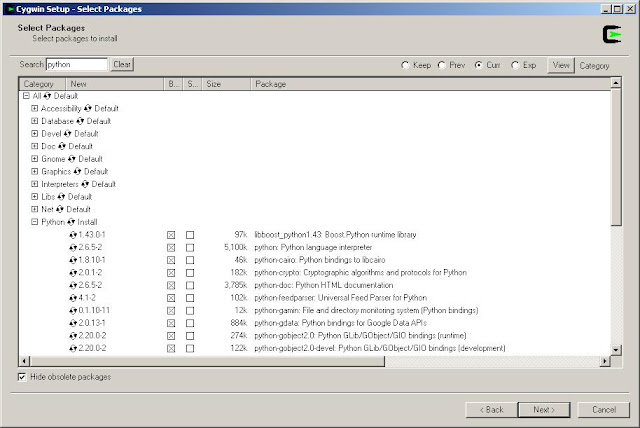Viewport: 640px width, 428px height.
Task: Cycle the Interpreters category install state icon
Action: click(85, 184)
